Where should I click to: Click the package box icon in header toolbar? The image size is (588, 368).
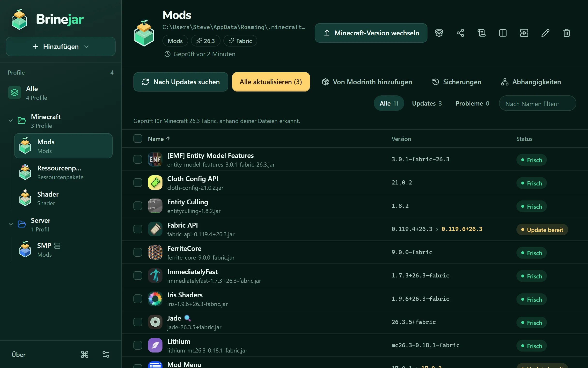click(x=439, y=33)
